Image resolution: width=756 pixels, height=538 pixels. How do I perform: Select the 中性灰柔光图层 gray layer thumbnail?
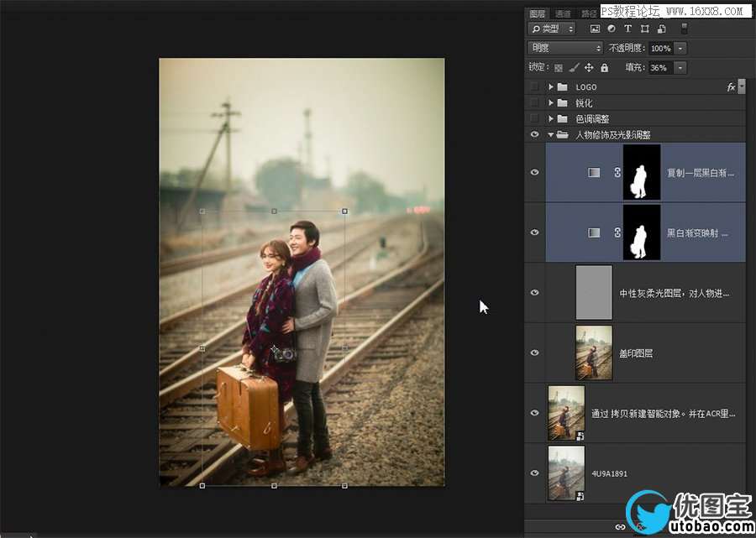click(594, 292)
